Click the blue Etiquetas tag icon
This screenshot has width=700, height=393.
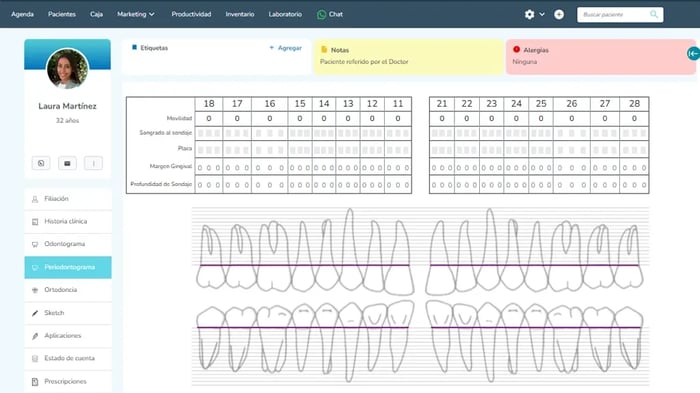[x=134, y=47]
